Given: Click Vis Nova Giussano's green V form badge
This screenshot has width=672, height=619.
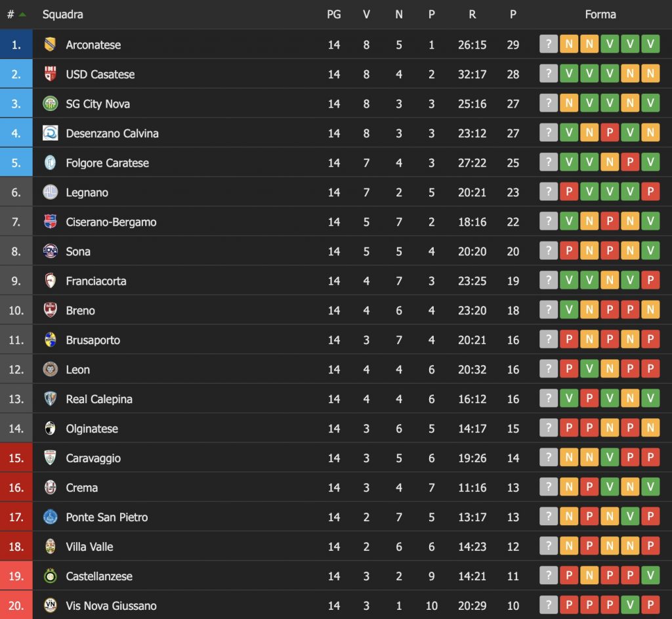Looking at the screenshot, I should 630,606.
